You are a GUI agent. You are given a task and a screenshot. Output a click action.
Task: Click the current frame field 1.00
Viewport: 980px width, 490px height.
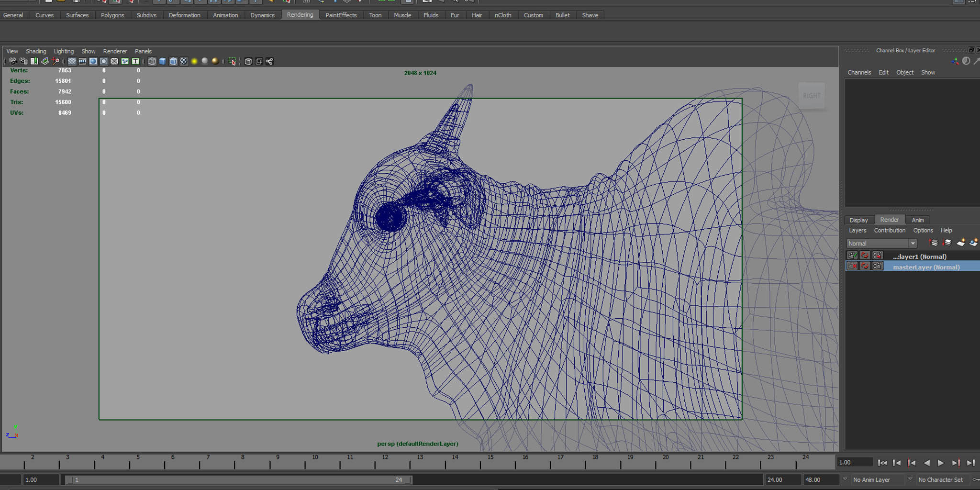pos(855,462)
